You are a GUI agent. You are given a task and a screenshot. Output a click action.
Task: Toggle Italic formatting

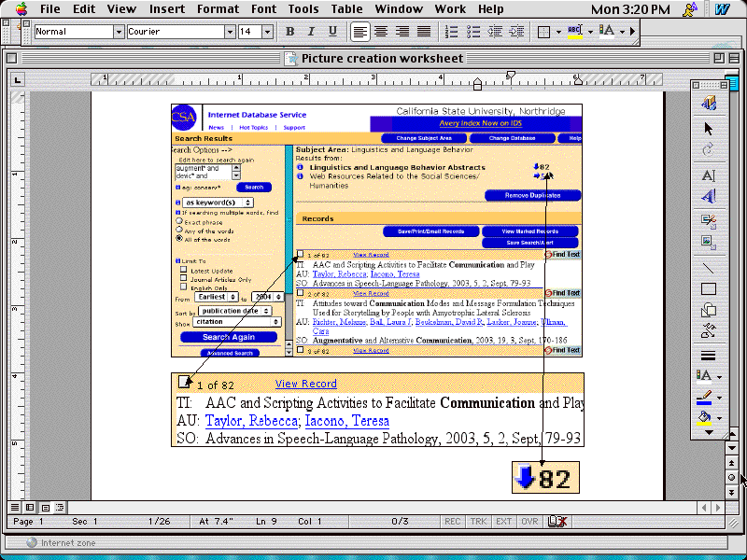[311, 32]
